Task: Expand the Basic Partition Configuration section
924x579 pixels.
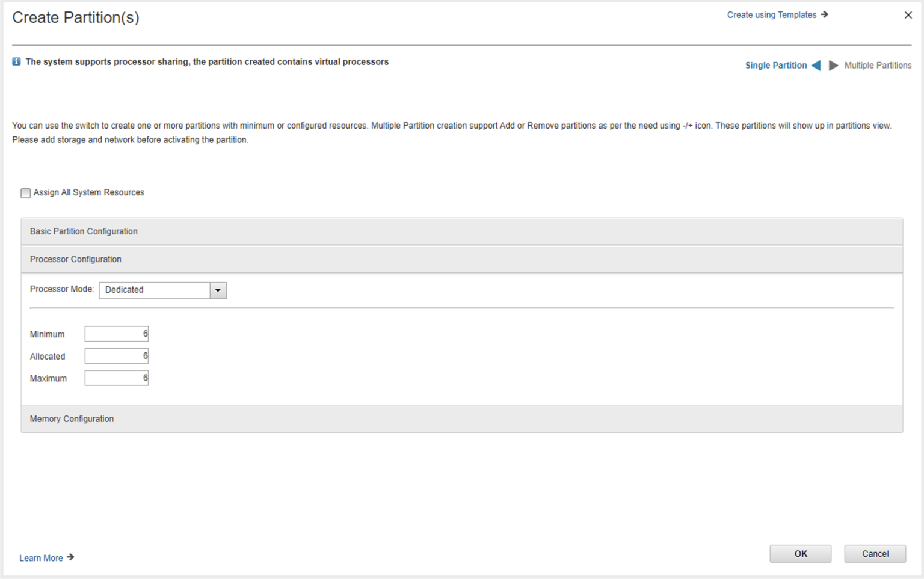Action: pos(84,231)
